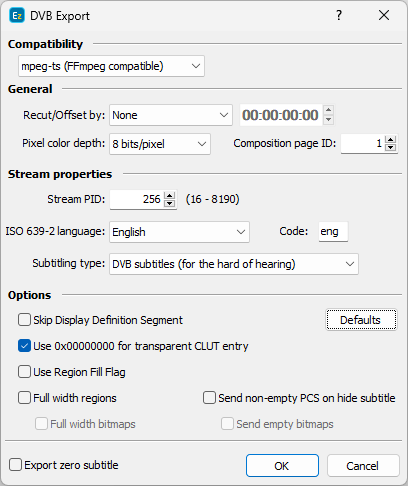Decrement Composition page ID spinner

pos(391,147)
